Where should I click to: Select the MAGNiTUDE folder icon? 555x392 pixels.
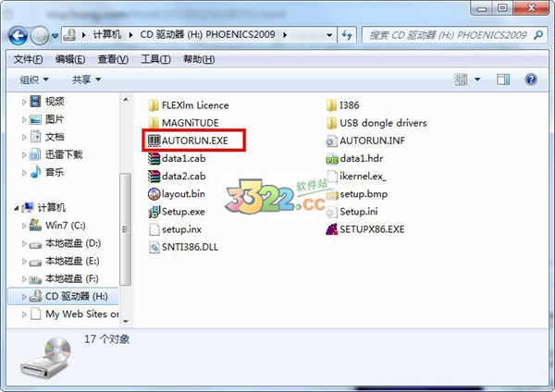154,123
